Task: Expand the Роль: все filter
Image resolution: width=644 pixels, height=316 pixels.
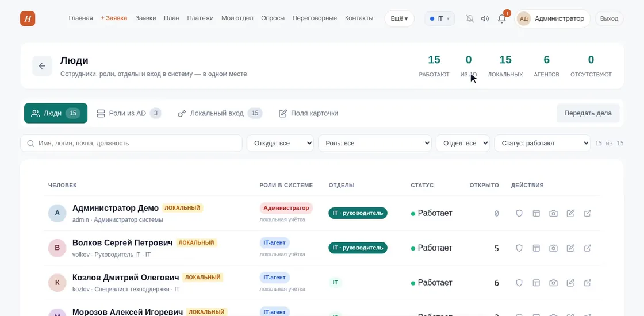Action: pos(374,143)
